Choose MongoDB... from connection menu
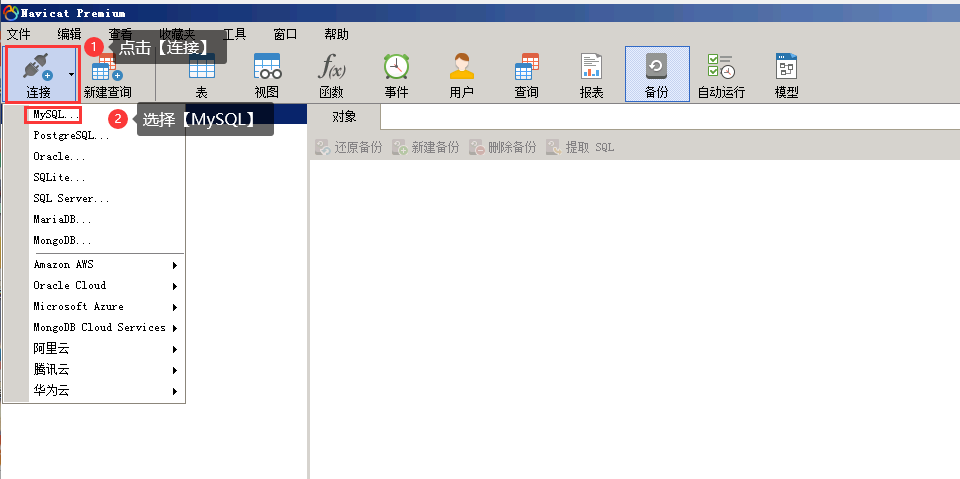The width and height of the screenshot is (960, 479). click(x=62, y=240)
